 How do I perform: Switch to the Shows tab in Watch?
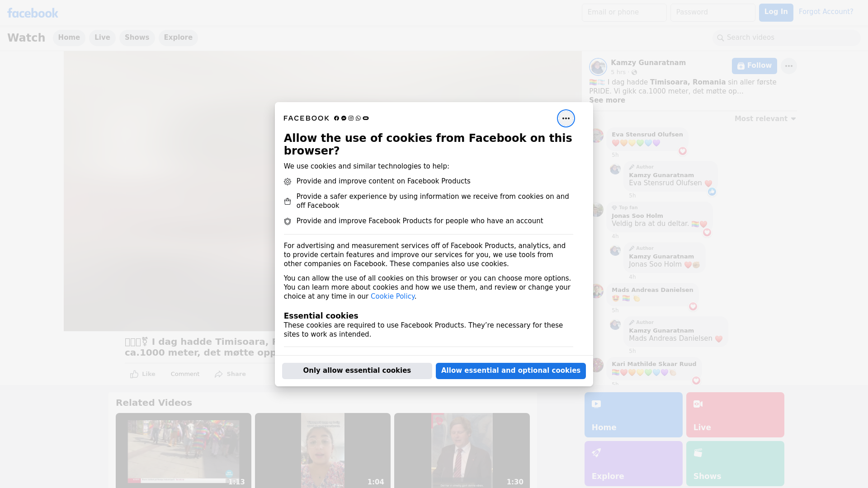[137, 38]
